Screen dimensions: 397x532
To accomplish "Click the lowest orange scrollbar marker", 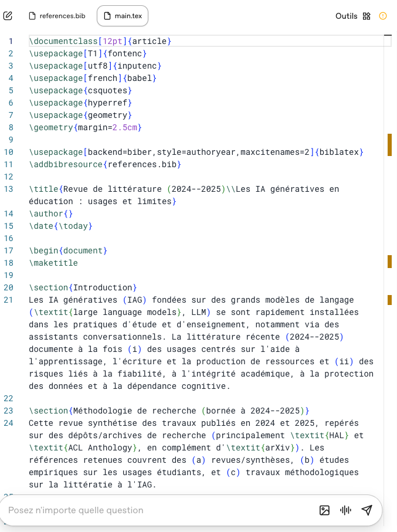I will 389,300.
